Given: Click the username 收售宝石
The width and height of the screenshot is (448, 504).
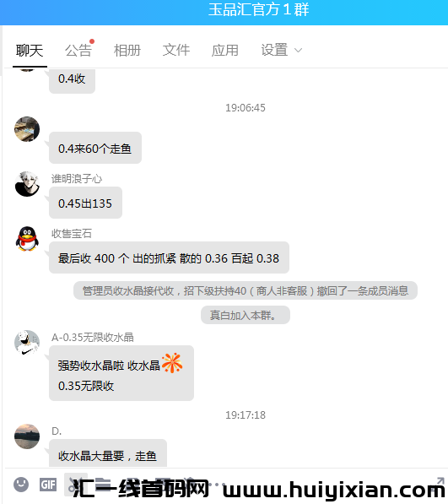Looking at the screenshot, I should click(72, 233).
